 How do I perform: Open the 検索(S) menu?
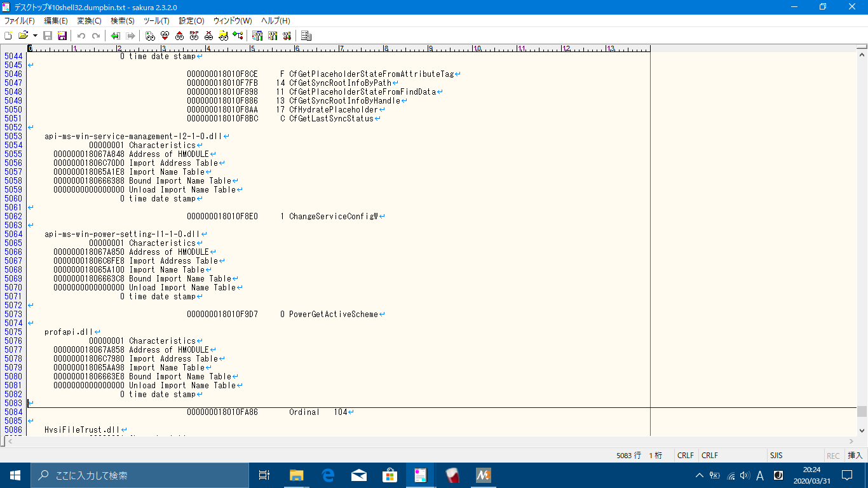[x=123, y=21]
